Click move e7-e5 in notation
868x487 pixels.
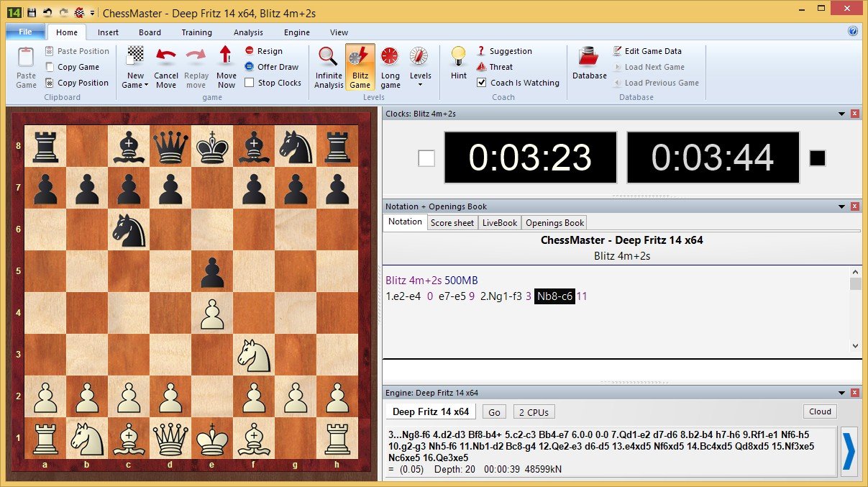pos(452,296)
